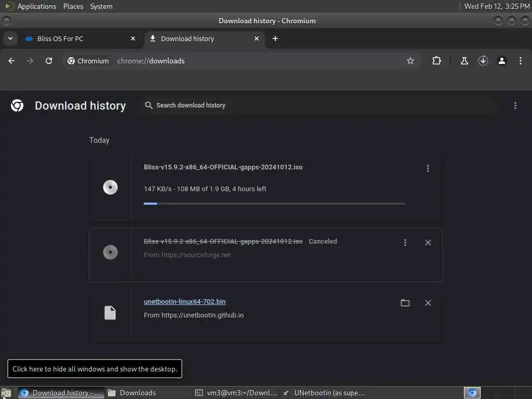Click the Bliss ISO download progress bar

tap(274, 204)
